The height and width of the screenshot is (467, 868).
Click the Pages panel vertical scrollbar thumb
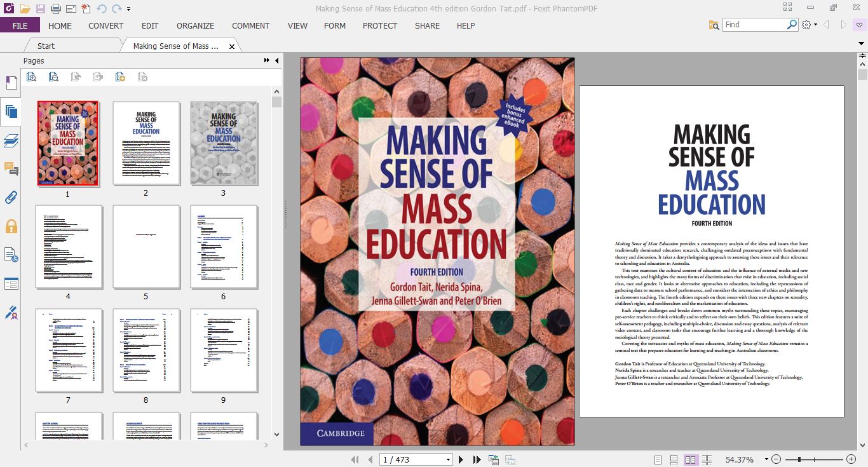point(276,102)
